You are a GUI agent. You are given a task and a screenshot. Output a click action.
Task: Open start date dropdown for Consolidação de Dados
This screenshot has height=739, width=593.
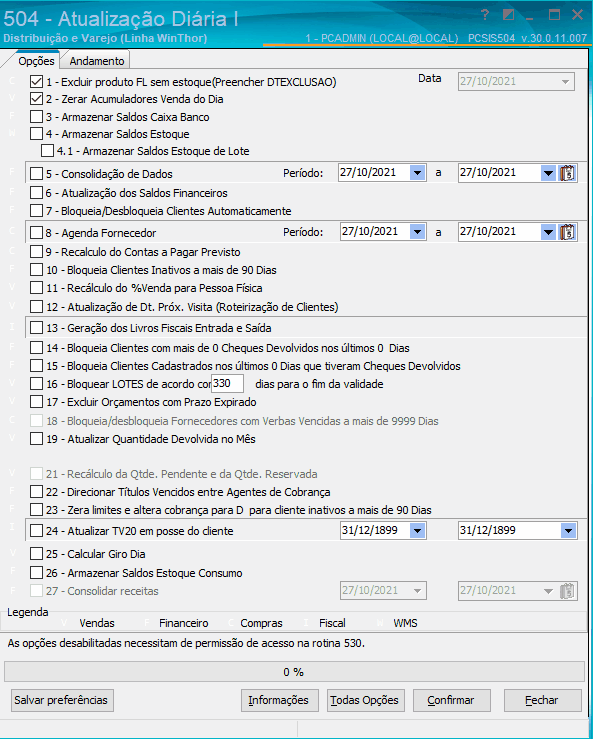point(418,173)
